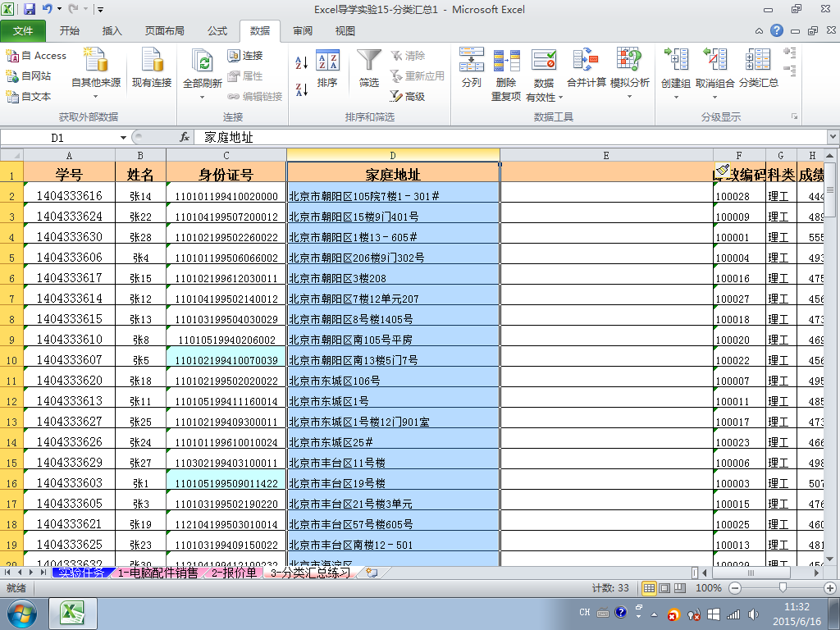The width and height of the screenshot is (840, 630).
Task: Click Hide Detail icon in outline group
Action: 789,70
